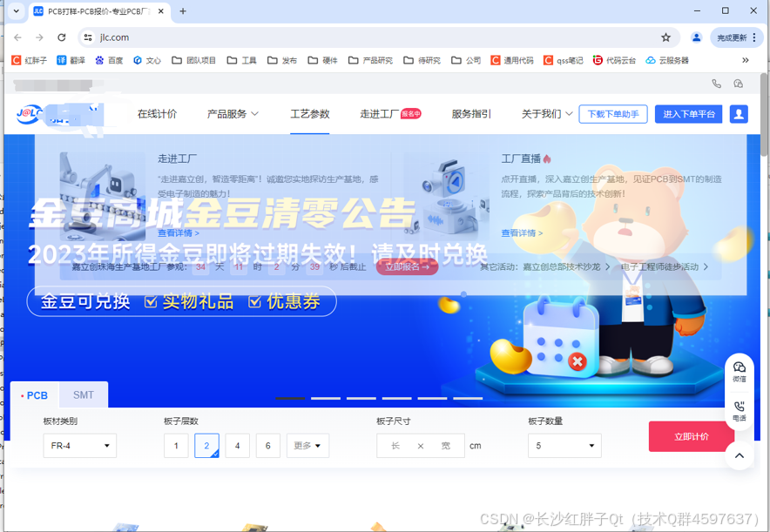Image resolution: width=770 pixels, height=532 pixels.
Task: Open the 嘉立创总部技术沙龙 link
Action: point(566,266)
